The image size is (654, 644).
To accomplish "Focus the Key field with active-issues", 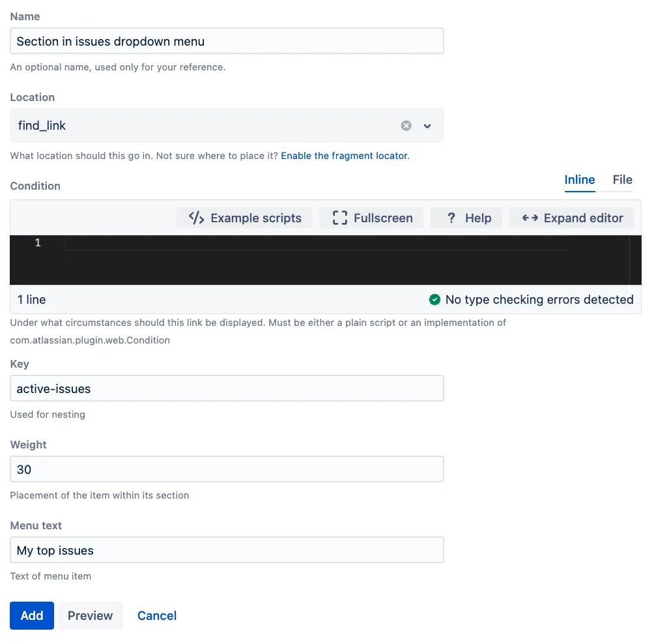I will pyautogui.click(x=227, y=388).
